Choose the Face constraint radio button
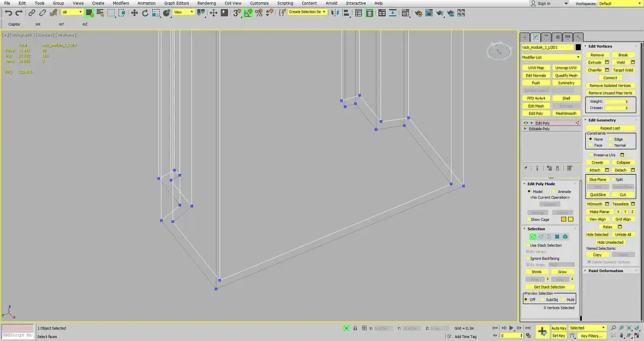The width and height of the screenshot is (644, 341). 591,145
